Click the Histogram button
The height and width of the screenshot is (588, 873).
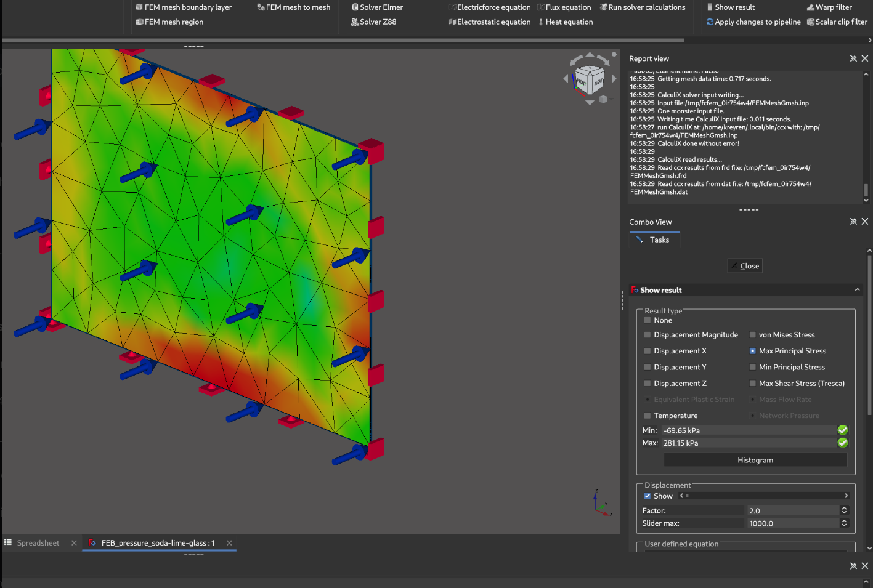[755, 461]
